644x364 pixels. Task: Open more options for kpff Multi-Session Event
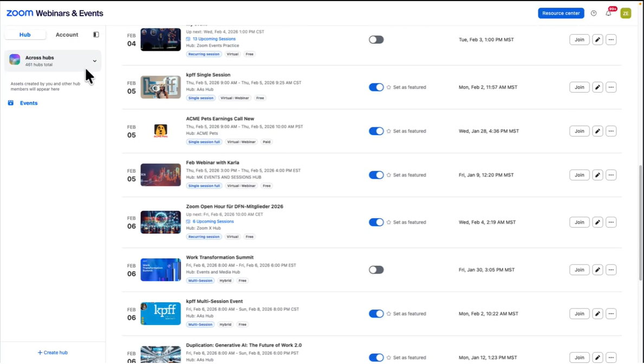(611, 314)
